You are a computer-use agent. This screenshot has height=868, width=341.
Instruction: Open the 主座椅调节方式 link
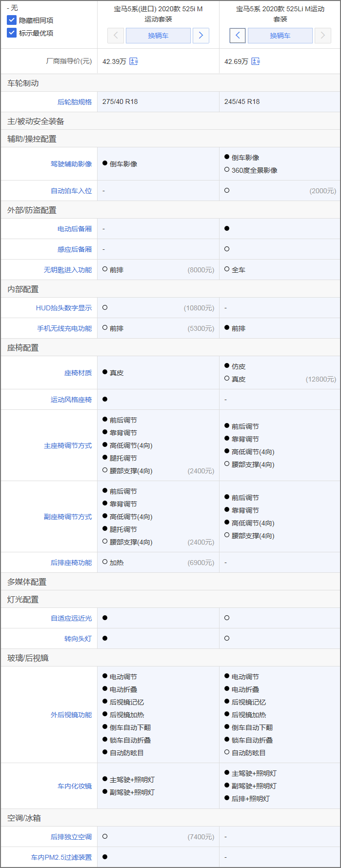[x=68, y=445]
